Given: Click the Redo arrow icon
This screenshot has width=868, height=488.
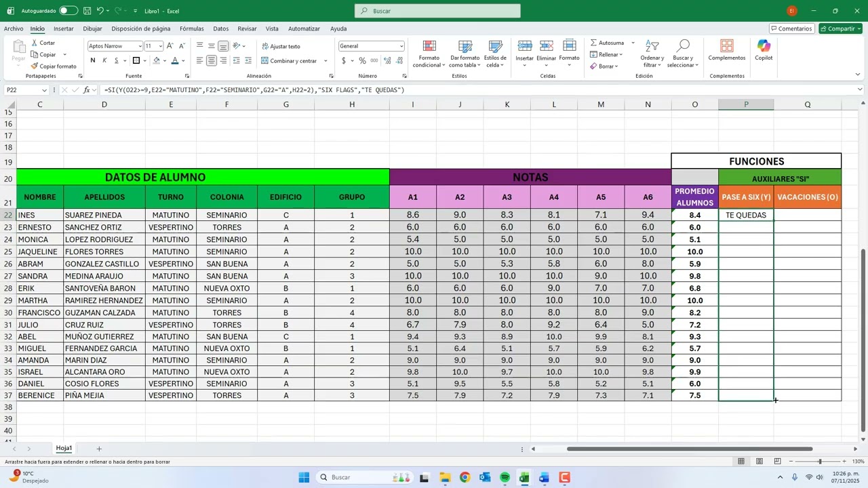Looking at the screenshot, I should pyautogui.click(x=119, y=11).
